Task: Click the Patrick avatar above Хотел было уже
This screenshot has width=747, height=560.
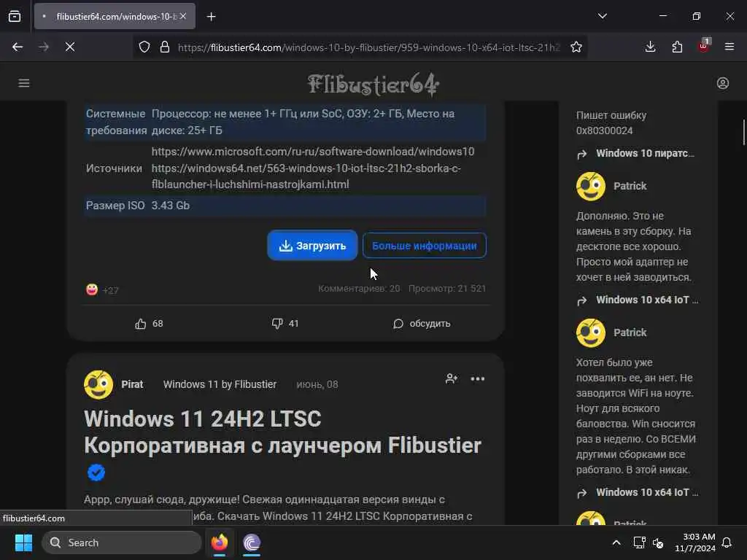Action: (x=591, y=332)
